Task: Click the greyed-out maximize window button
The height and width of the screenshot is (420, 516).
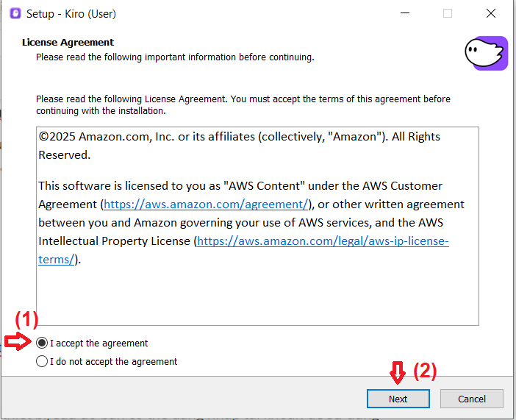Action: click(x=448, y=13)
